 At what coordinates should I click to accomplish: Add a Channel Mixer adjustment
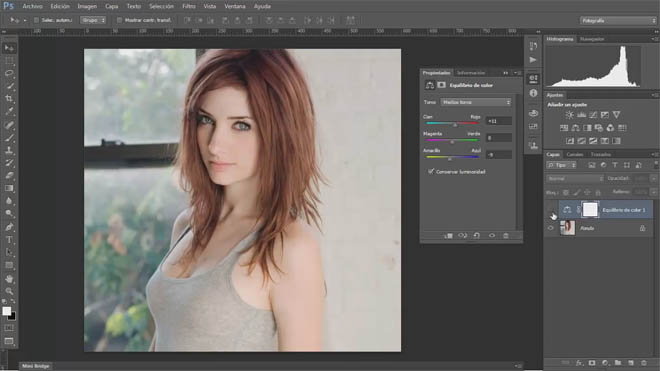pos(610,128)
